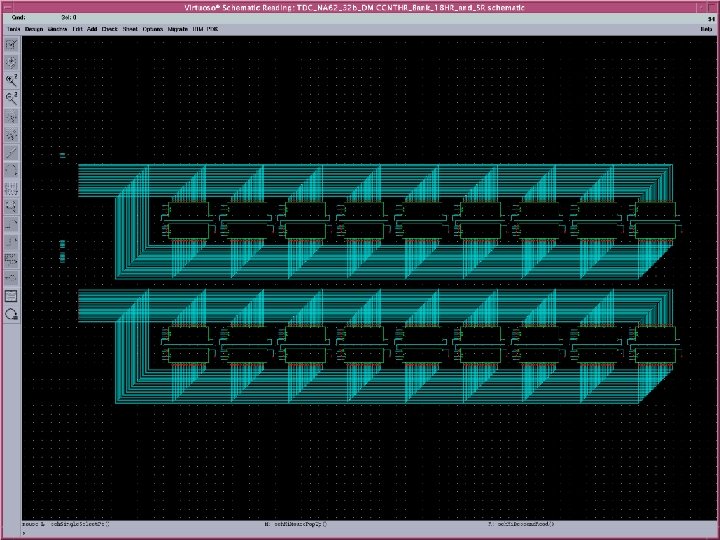
Task: Click the Repeat command circular arrow icon
Action: click(11, 313)
